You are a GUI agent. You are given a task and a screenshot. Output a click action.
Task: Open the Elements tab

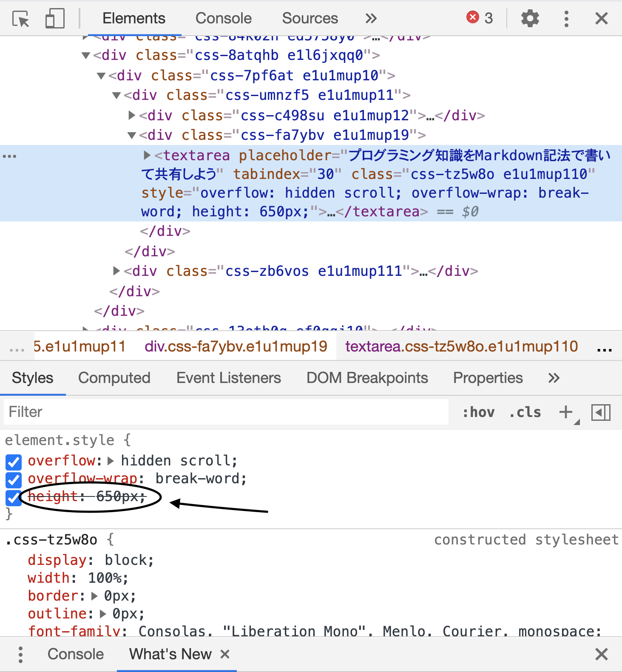click(x=134, y=18)
